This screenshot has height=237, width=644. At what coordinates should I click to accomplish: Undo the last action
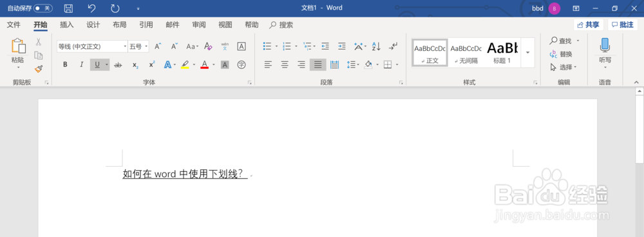pyautogui.click(x=92, y=8)
